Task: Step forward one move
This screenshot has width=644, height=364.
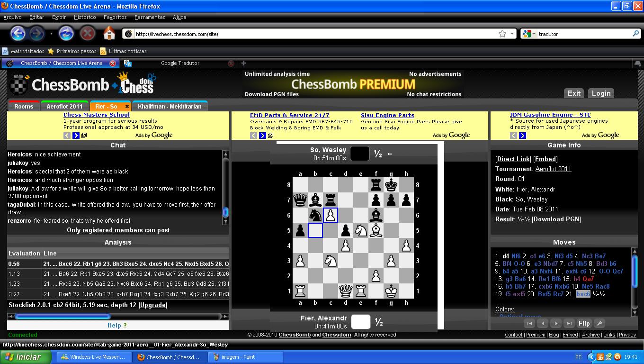Action: (556, 323)
